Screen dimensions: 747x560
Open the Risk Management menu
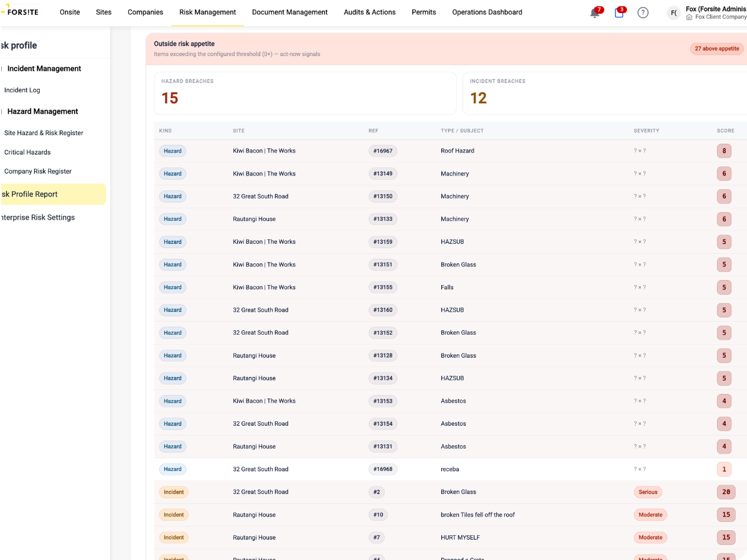(x=207, y=12)
